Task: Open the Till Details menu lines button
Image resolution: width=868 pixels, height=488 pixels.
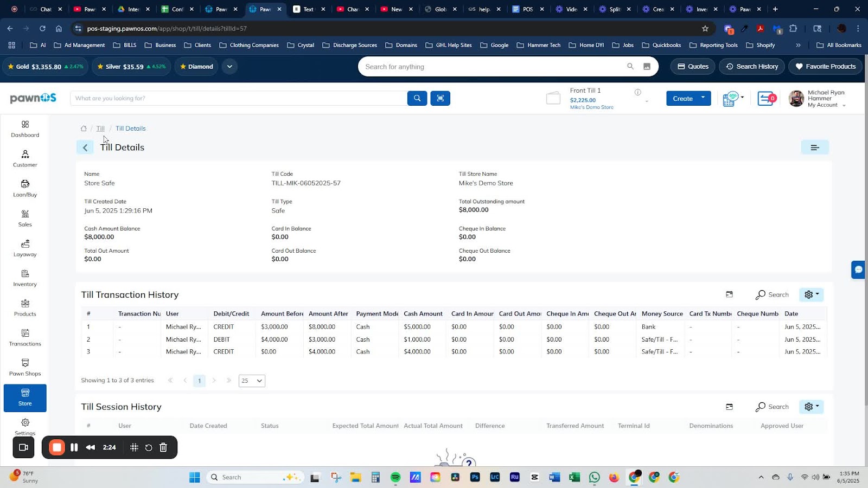Action: 815,147
